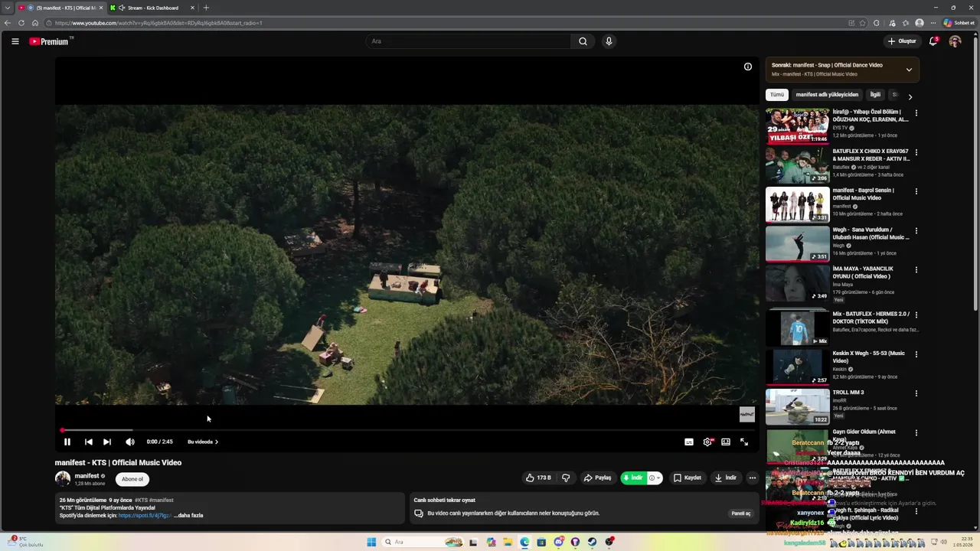This screenshot has width=980, height=551.
Task: Open the YouTube hamburger guide menu
Action: [15, 41]
